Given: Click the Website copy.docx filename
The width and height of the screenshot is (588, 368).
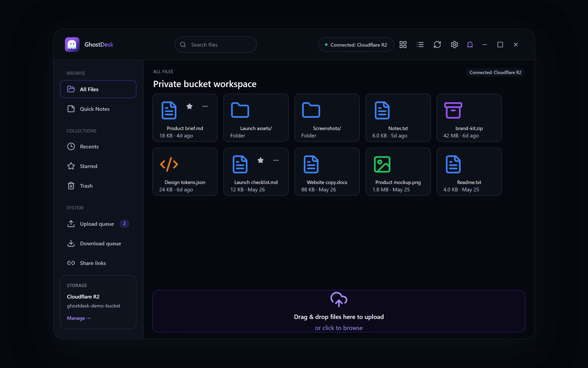Looking at the screenshot, I should pos(327,182).
